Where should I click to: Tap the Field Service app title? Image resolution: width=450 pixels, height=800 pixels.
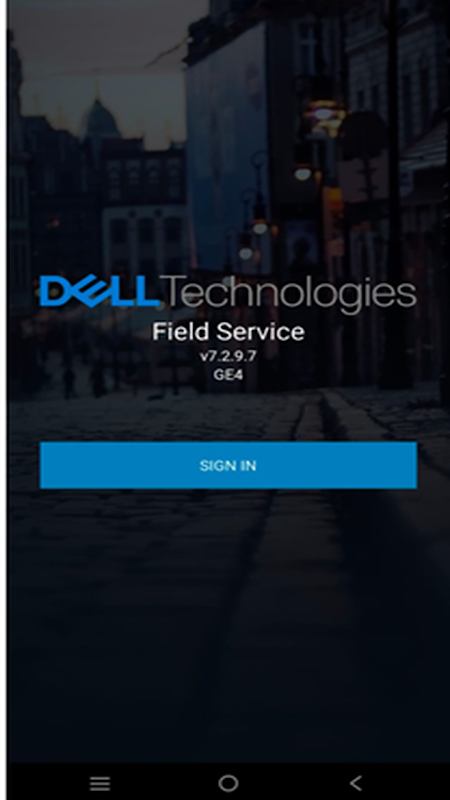pyautogui.click(x=228, y=332)
